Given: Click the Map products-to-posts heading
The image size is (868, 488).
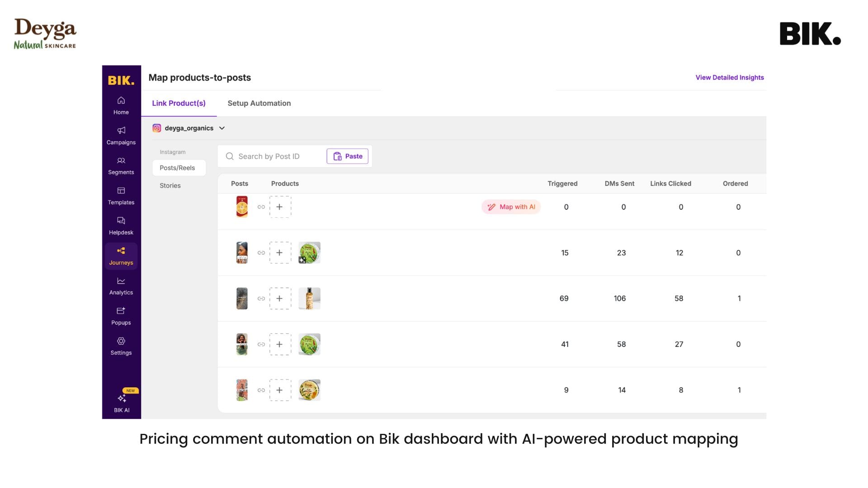Looking at the screenshot, I should pos(199,78).
